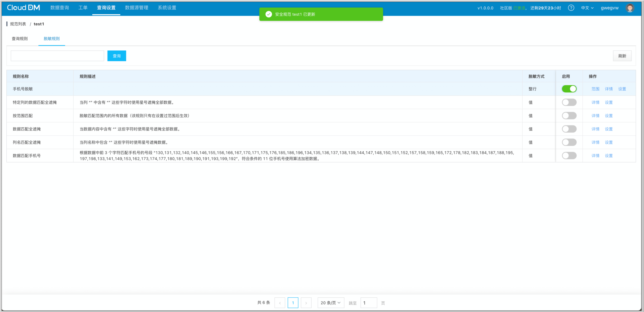Focus the rule search input field
Image resolution: width=644 pixels, height=312 pixels.
point(57,56)
